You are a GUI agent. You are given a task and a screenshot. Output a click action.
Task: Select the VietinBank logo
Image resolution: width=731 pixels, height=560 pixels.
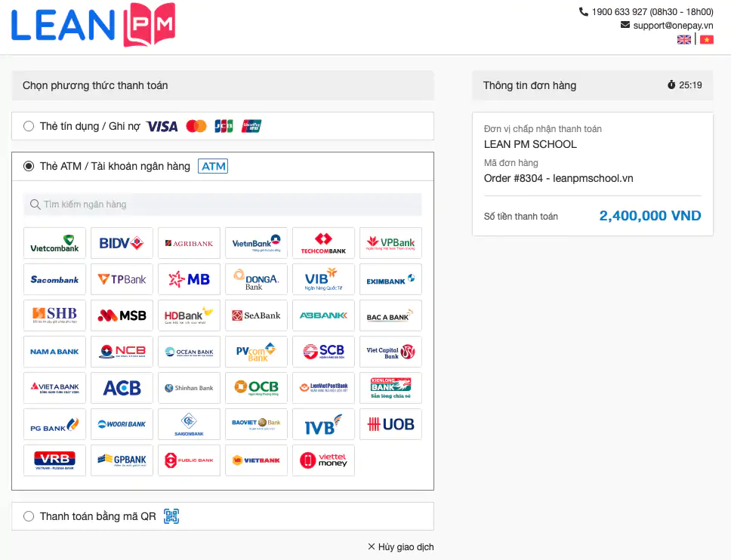tap(256, 243)
